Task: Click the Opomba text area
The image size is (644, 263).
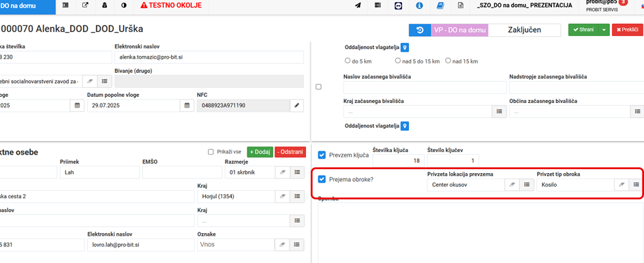Action: tap(481, 233)
